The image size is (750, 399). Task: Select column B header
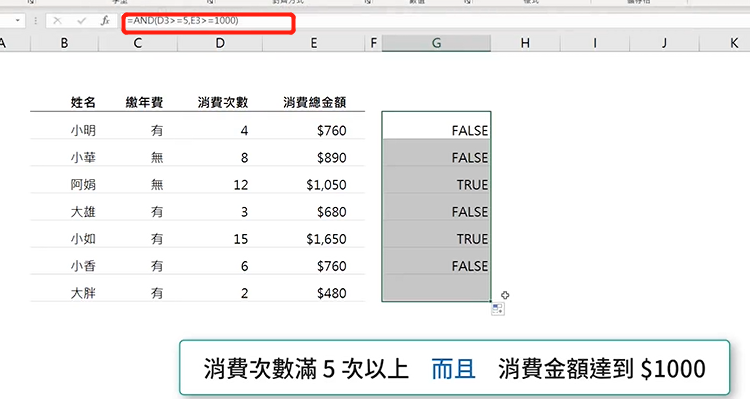coord(65,44)
